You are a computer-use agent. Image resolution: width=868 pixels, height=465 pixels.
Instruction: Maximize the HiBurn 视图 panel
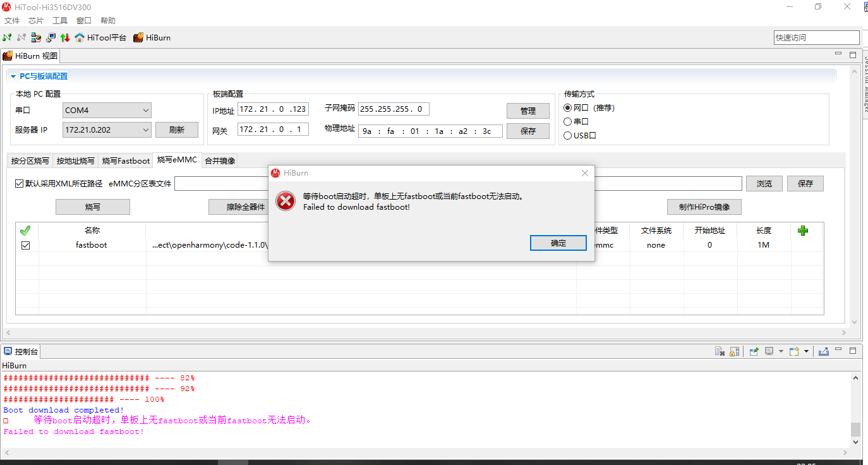coord(853,55)
